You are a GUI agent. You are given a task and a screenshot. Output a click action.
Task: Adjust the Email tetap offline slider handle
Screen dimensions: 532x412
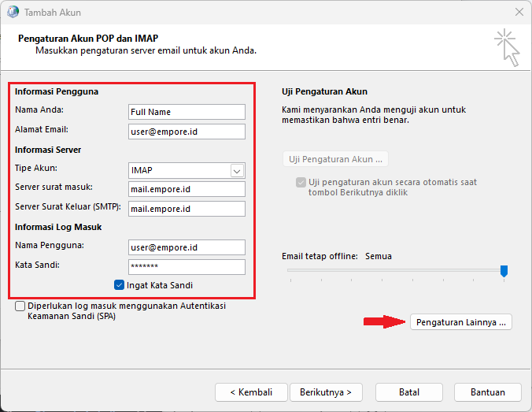[x=504, y=271]
